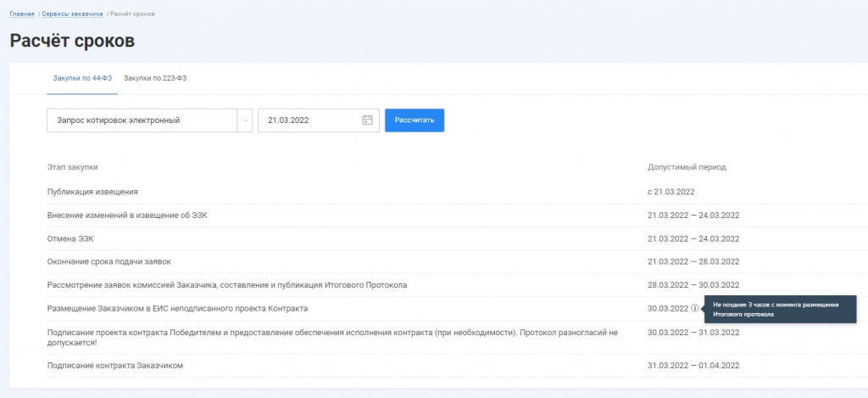Click the 'Не позднее 3 часов' tooltip

pyautogui.click(x=781, y=309)
